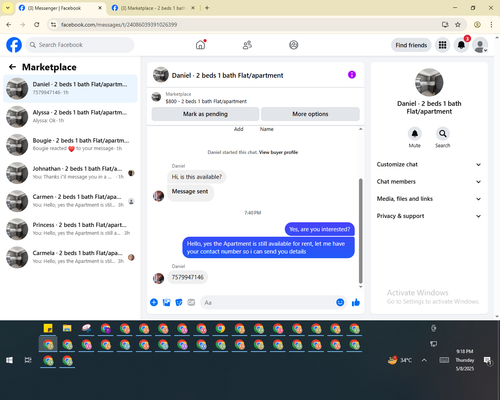
Task: Open the Groups icon in top navigation
Action: [x=294, y=45]
